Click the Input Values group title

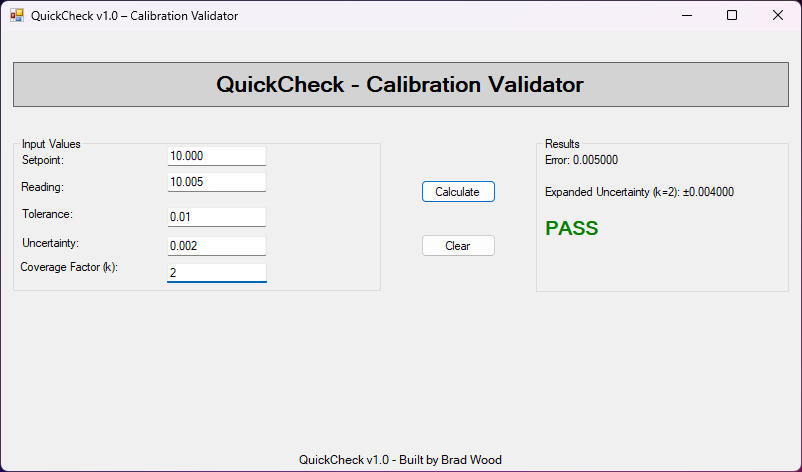point(51,144)
